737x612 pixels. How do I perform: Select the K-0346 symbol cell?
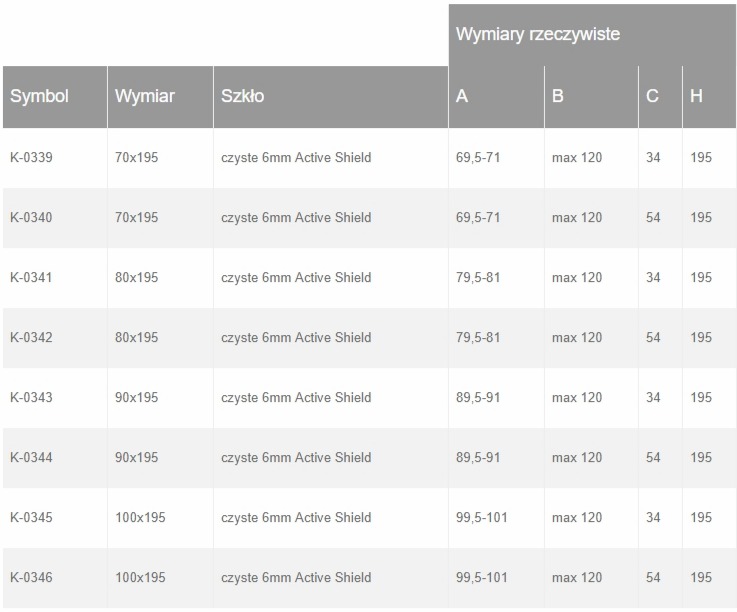tap(31, 578)
